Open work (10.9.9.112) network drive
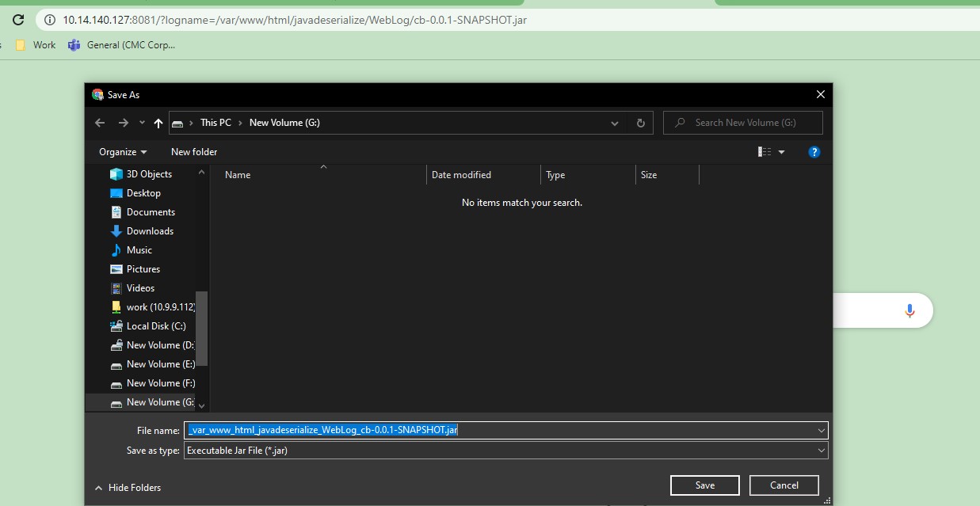The width and height of the screenshot is (980, 506). tap(152, 307)
